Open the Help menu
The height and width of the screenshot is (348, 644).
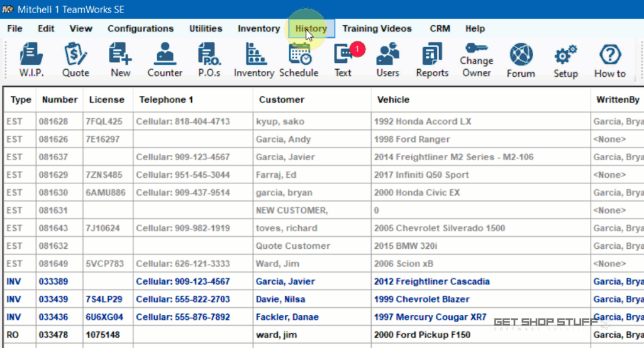tap(475, 28)
